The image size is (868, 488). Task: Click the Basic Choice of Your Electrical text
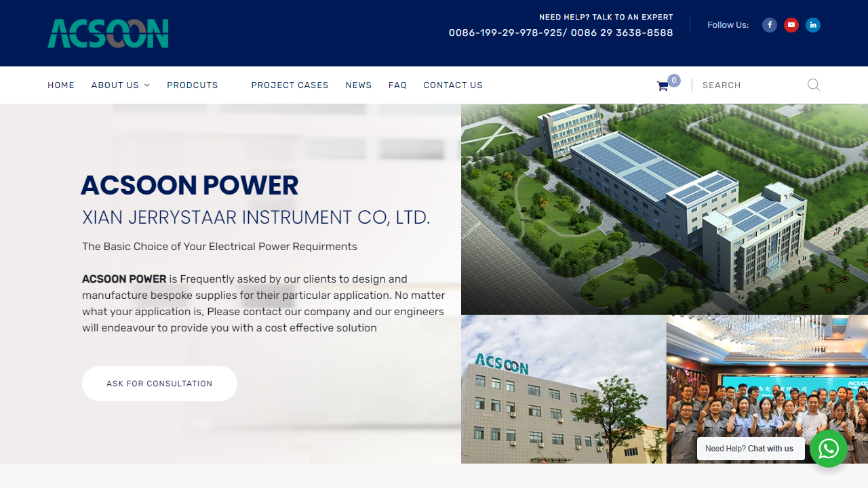(220, 247)
